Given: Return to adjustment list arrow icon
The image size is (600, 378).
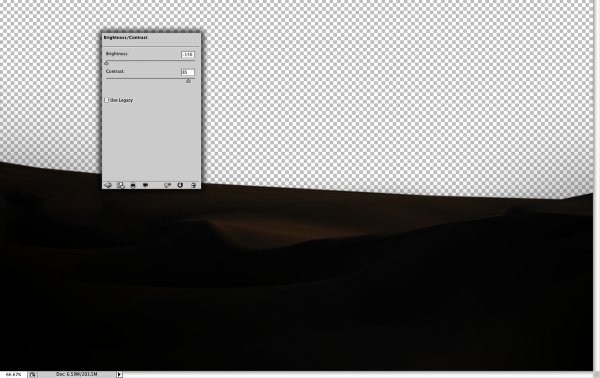Looking at the screenshot, I should [108, 185].
